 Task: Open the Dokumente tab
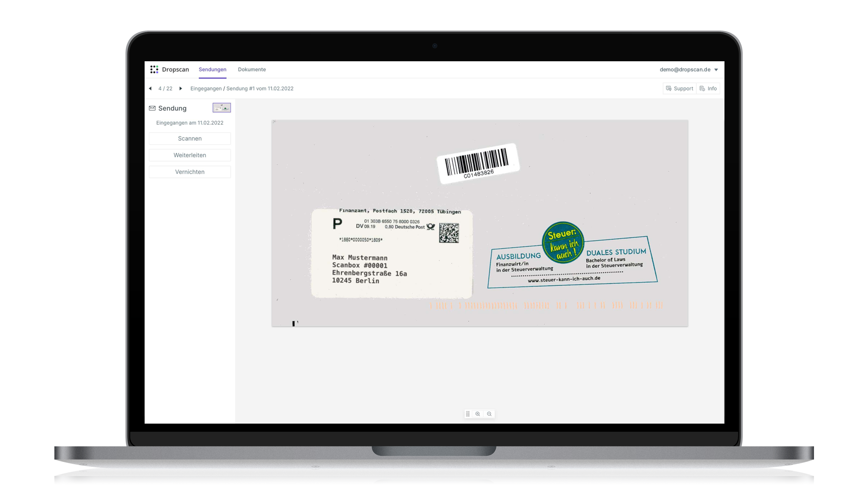point(251,69)
